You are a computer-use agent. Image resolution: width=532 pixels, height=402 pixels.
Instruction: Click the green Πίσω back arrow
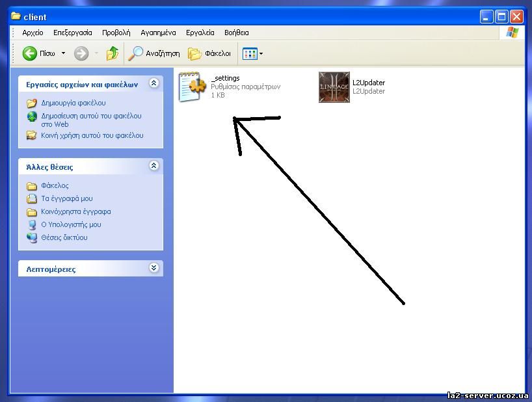[29, 53]
